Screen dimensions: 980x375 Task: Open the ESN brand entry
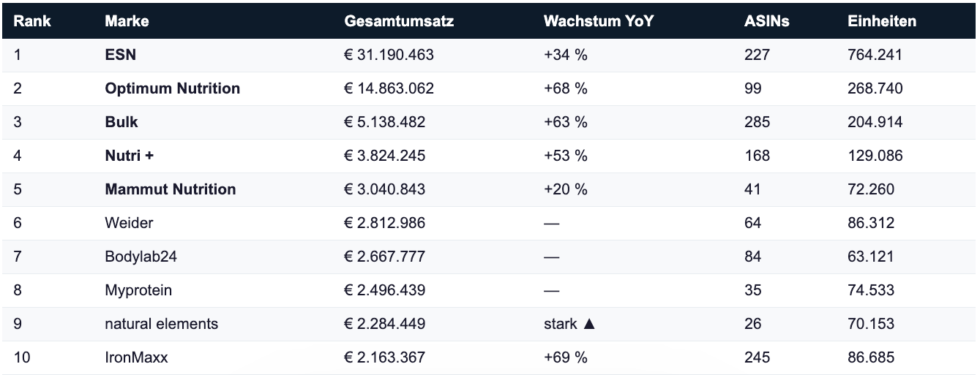pyautogui.click(x=121, y=55)
